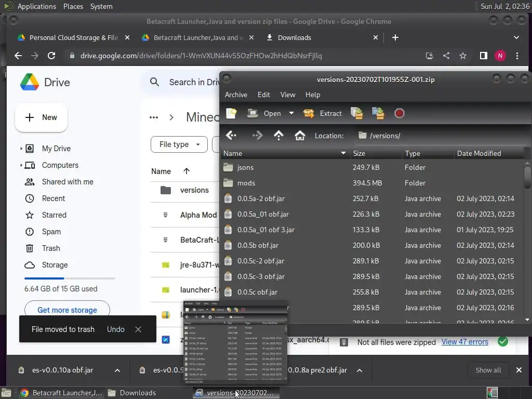This screenshot has width=532, height=399.
Task: Open Starred items in Drive
Action: coord(54,215)
